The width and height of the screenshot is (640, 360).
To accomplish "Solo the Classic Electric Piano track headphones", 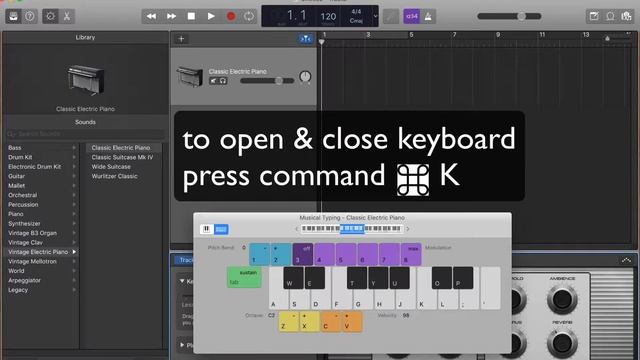I will 223,81.
